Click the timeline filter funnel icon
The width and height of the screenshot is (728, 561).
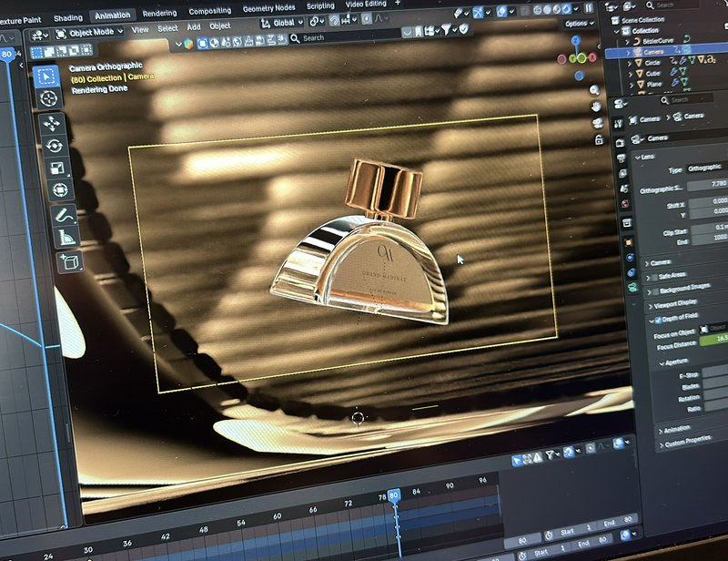click(x=551, y=455)
